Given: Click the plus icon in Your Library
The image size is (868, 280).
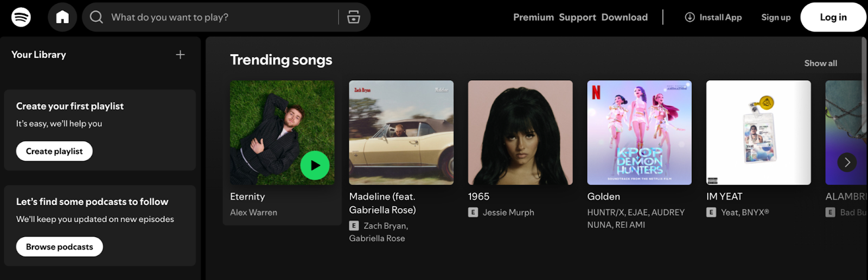Looking at the screenshot, I should coord(180,55).
